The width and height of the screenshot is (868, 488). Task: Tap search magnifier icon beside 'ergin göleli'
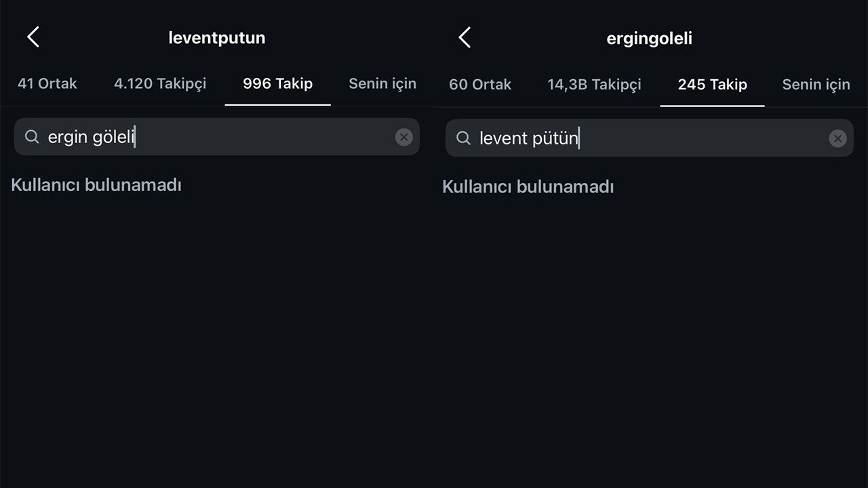click(x=32, y=137)
